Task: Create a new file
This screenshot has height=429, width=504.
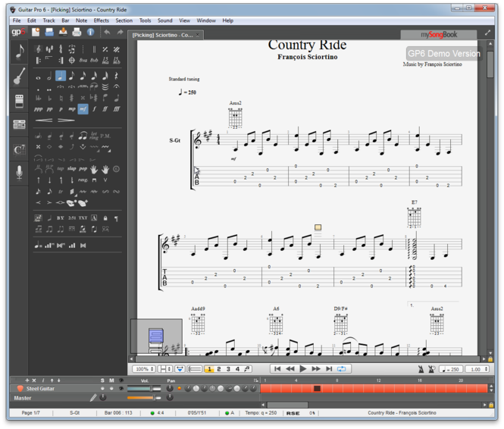Action: click(36, 32)
